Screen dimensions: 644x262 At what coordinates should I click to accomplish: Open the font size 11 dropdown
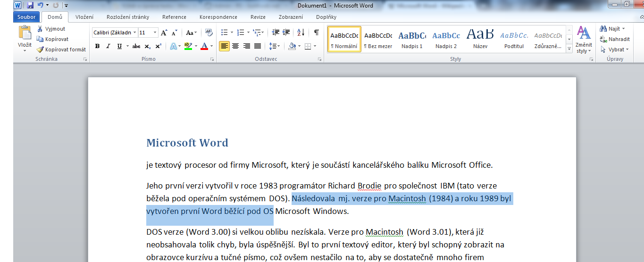pyautogui.click(x=155, y=33)
